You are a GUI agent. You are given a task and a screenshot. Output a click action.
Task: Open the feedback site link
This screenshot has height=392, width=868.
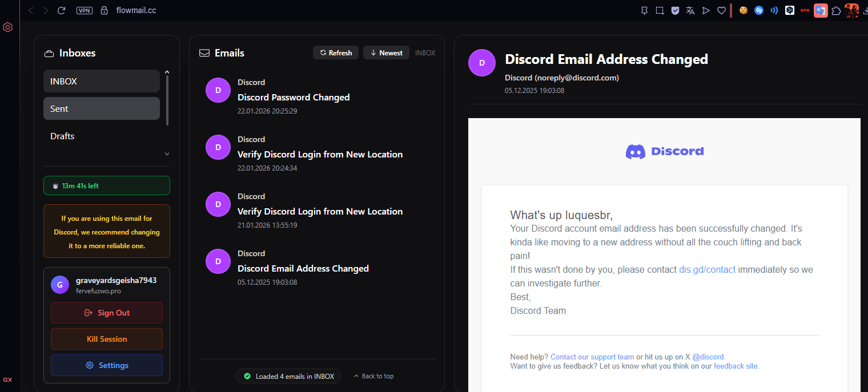(x=736, y=366)
